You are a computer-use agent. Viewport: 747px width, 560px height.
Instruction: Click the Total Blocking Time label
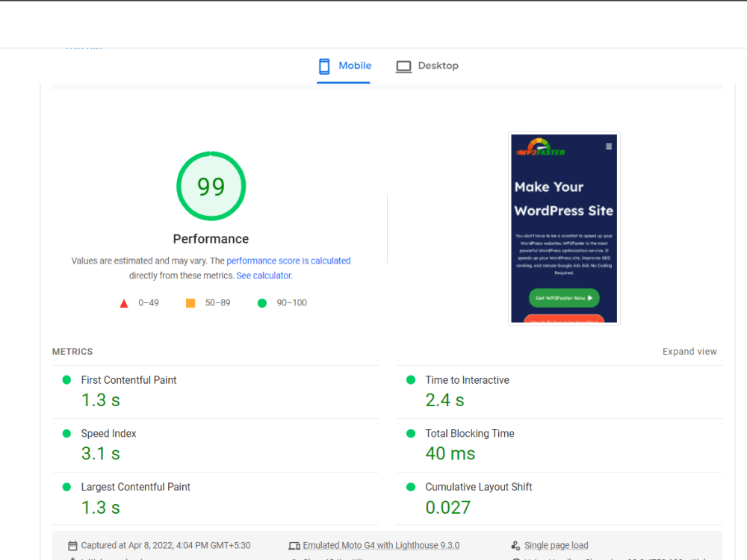point(470,433)
